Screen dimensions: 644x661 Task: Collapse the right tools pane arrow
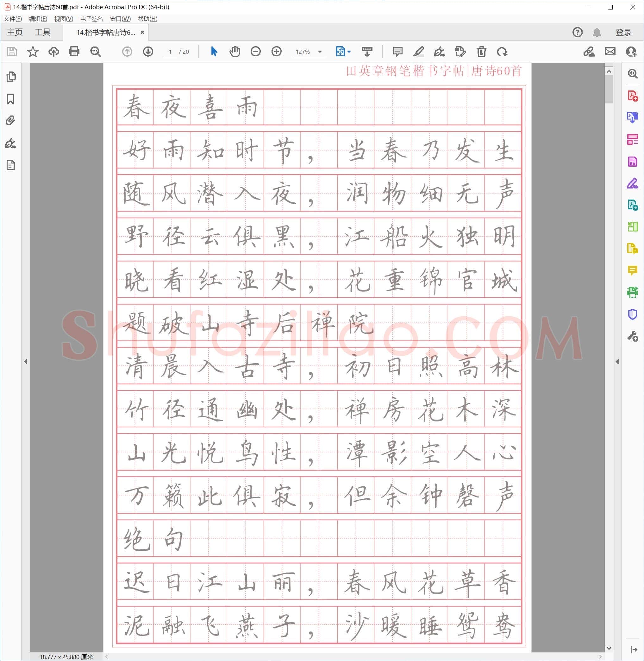coord(617,361)
